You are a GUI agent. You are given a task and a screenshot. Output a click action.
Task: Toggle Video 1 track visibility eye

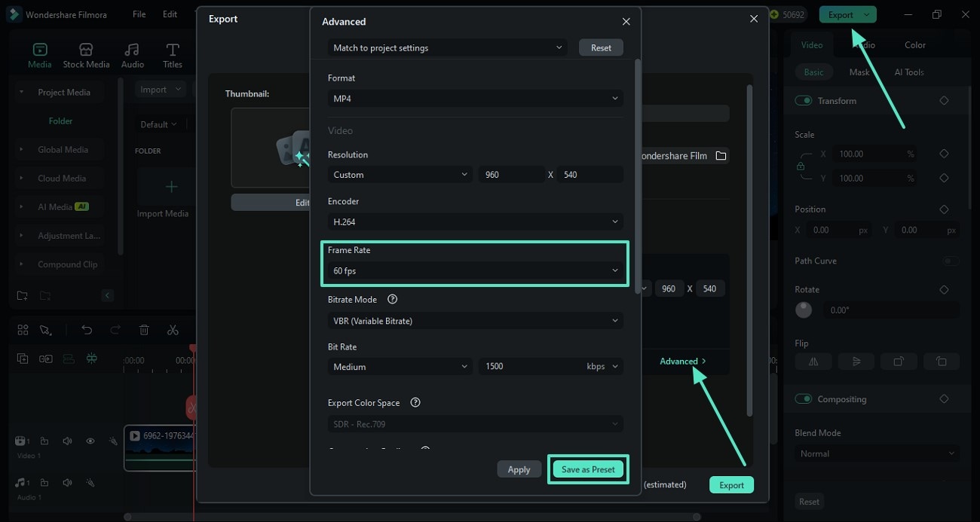90,441
